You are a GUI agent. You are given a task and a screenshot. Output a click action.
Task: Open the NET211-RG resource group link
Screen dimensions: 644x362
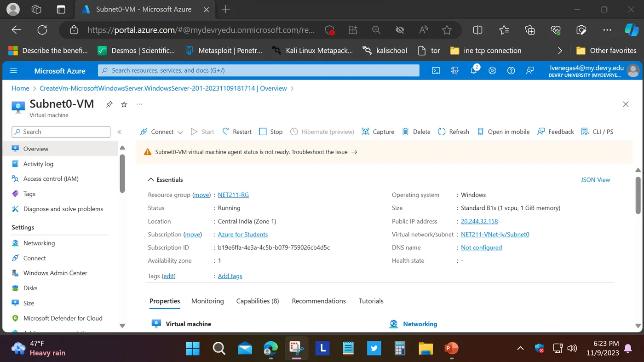coord(233,195)
